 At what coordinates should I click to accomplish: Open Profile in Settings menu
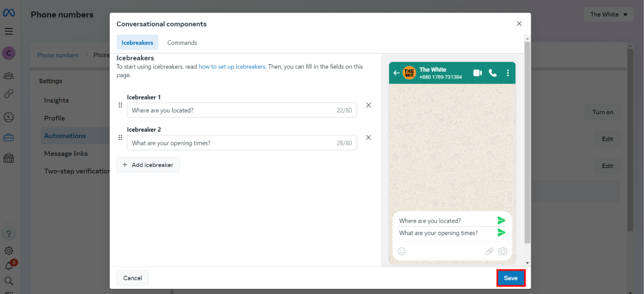pyautogui.click(x=54, y=118)
